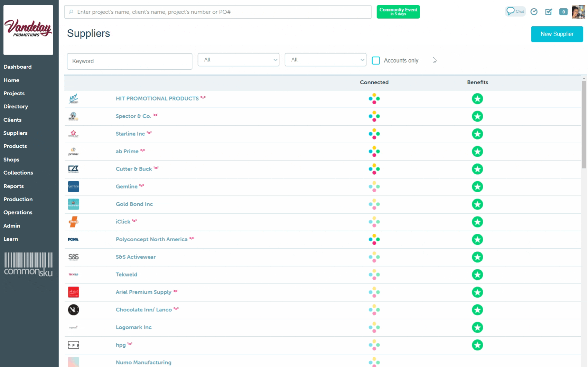Click Cutter & Buck benefits star
Viewport: 588px width, 367px height.
(477, 169)
